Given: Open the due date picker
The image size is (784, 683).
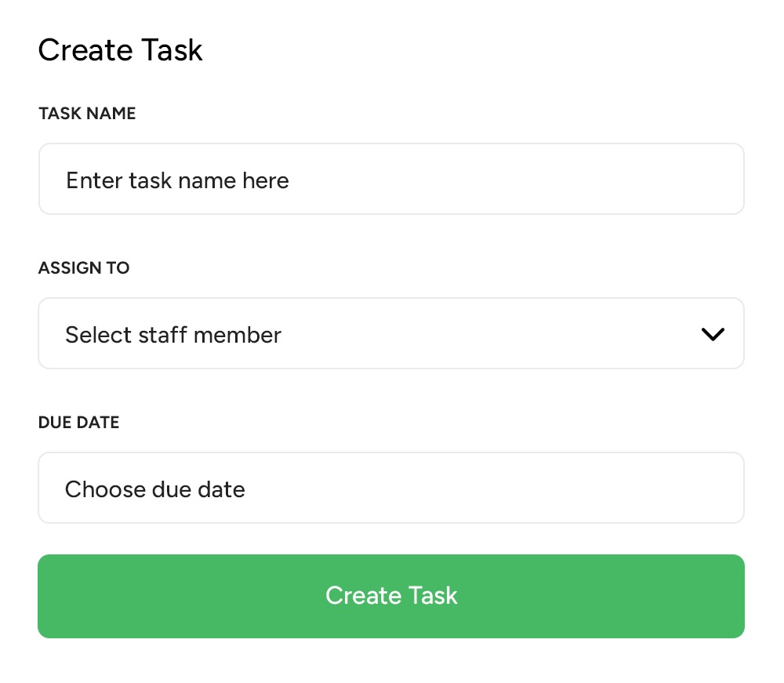Looking at the screenshot, I should 390,489.
